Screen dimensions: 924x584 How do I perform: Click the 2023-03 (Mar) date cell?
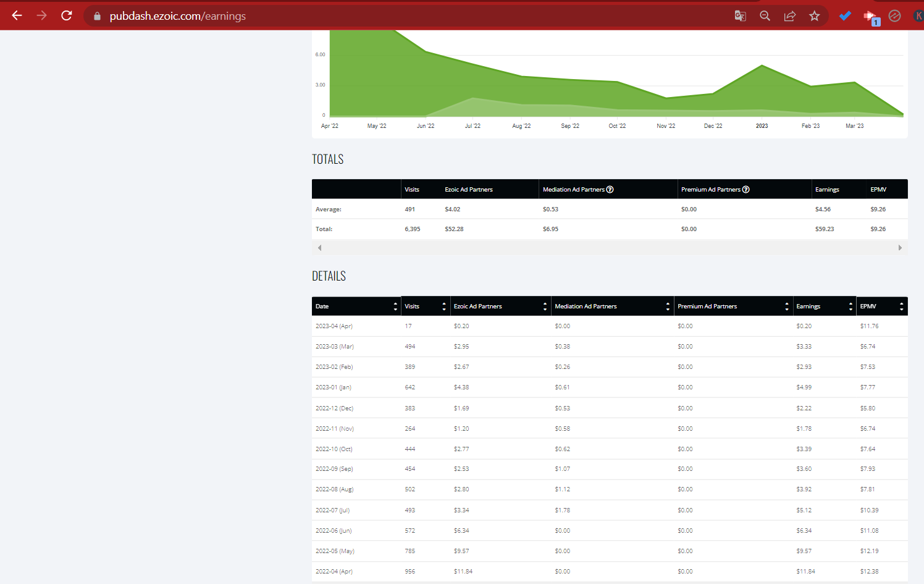[334, 346]
